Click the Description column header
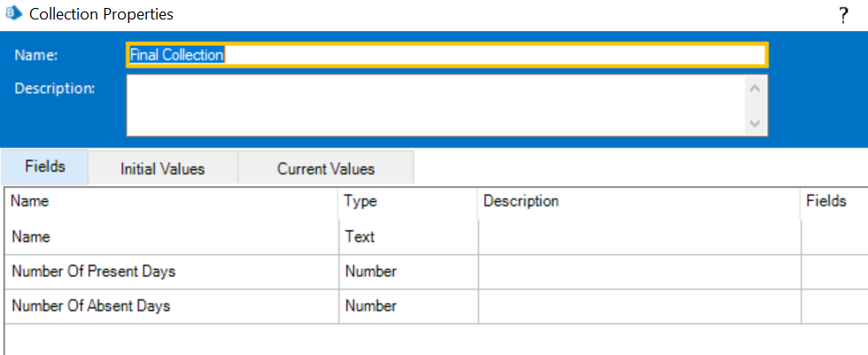The image size is (868, 355). 639,202
